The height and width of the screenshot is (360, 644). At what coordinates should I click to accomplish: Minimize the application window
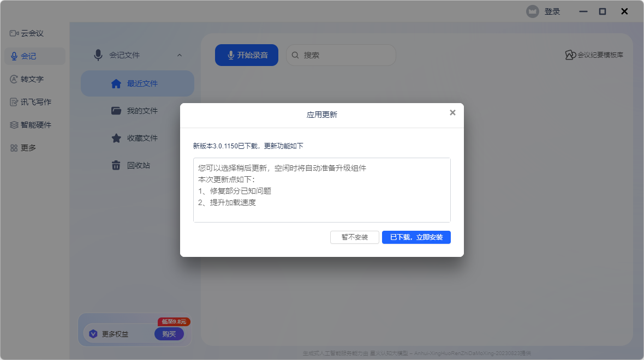click(x=583, y=11)
